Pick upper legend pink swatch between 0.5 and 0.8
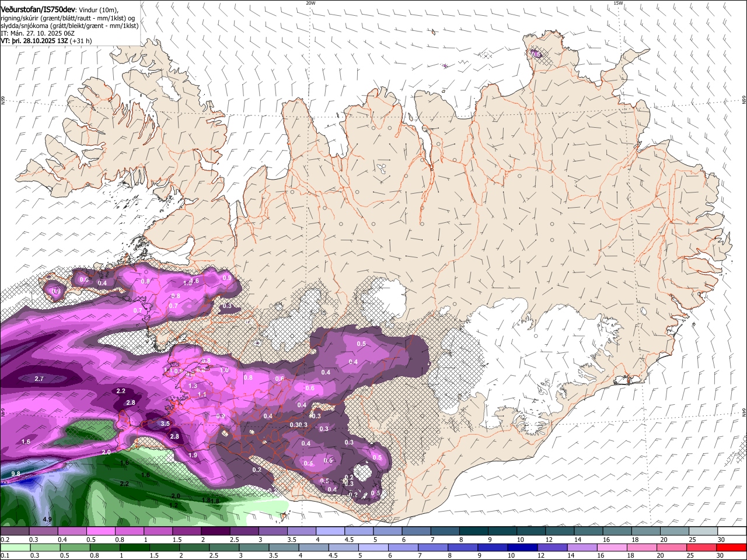The height and width of the screenshot is (560, 747). (x=100, y=531)
